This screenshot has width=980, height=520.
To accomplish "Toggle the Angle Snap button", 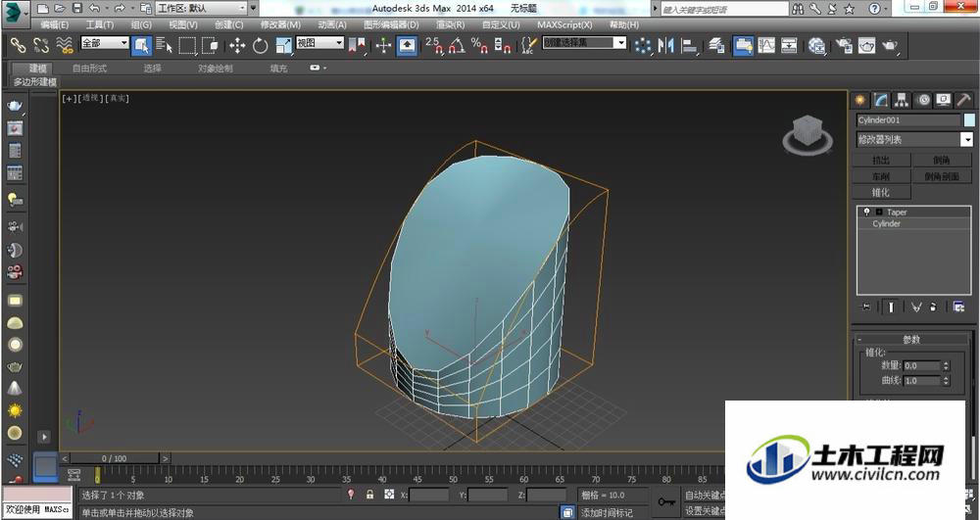I will 457,46.
